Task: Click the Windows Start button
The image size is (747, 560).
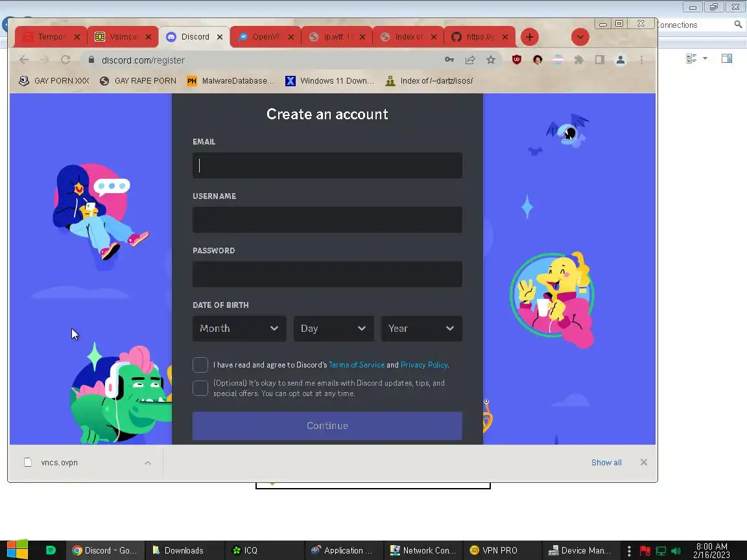Action: tap(17, 550)
